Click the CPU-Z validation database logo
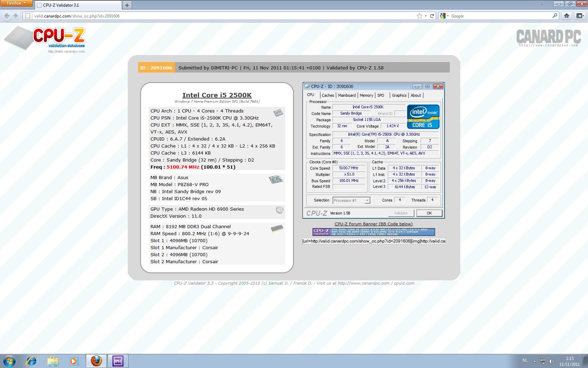This screenshot has width=588, height=368. [45, 38]
